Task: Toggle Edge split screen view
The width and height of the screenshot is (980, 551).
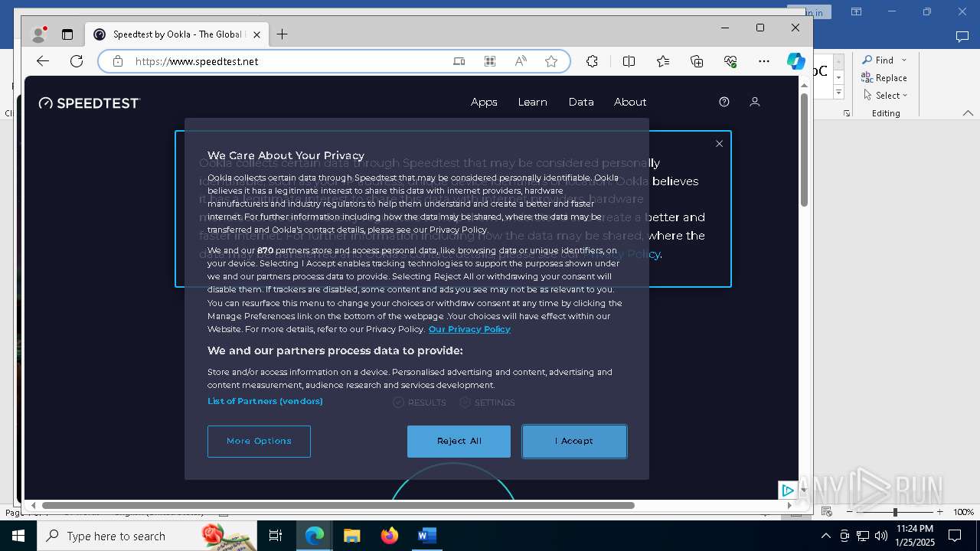Action: tap(629, 61)
